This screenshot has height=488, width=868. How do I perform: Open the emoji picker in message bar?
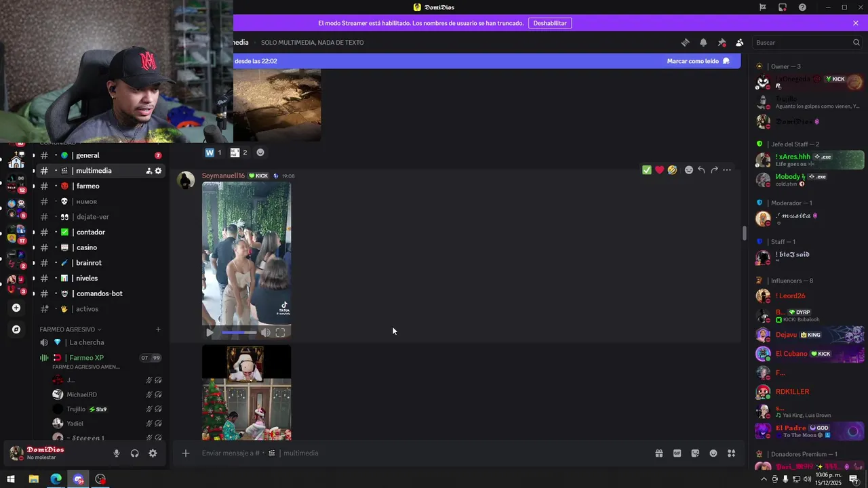point(713,453)
